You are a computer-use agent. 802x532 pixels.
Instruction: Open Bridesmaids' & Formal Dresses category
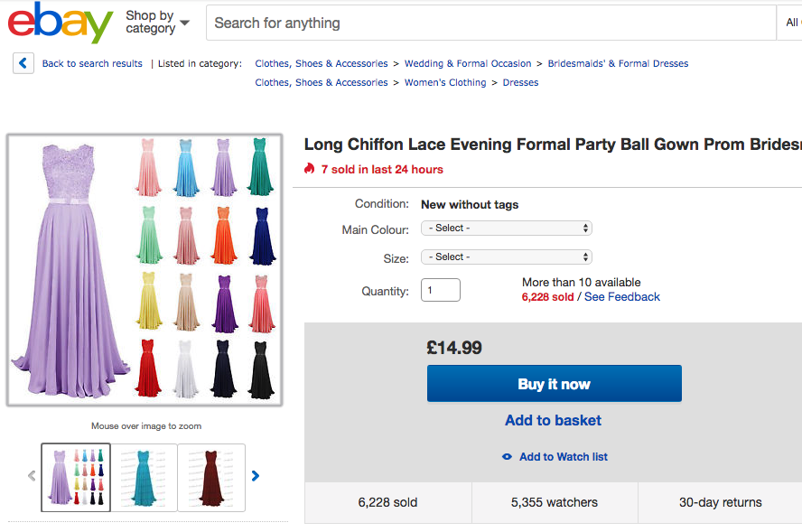[618, 63]
